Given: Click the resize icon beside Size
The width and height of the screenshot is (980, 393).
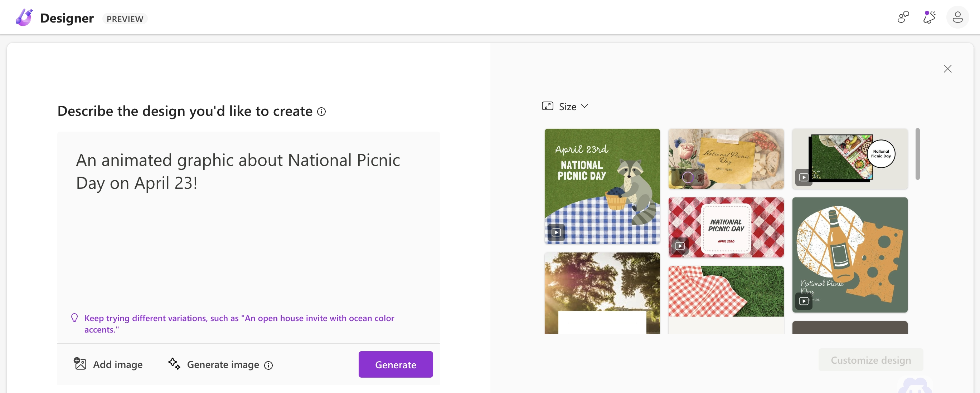Looking at the screenshot, I should click(547, 107).
